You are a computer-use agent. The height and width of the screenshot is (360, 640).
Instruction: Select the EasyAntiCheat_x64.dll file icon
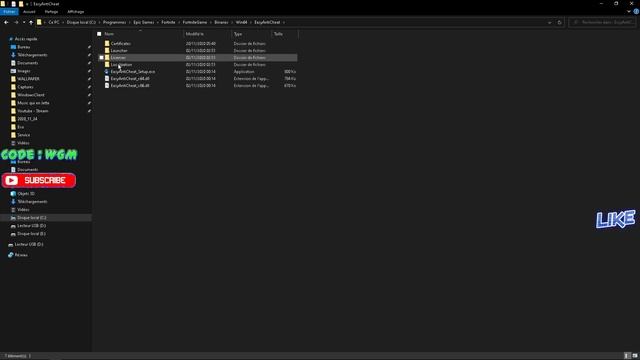107,78
